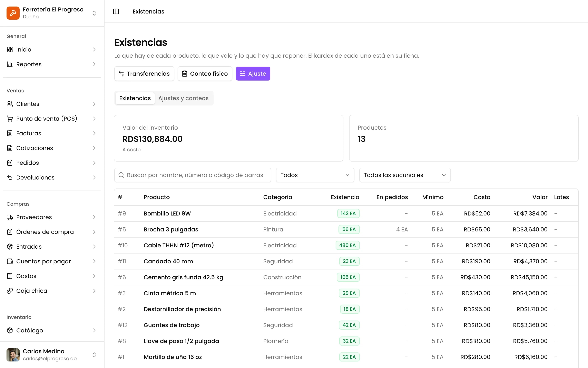This screenshot has width=588, height=368.
Task: Click the Facturas receipt icon
Action: [10, 133]
